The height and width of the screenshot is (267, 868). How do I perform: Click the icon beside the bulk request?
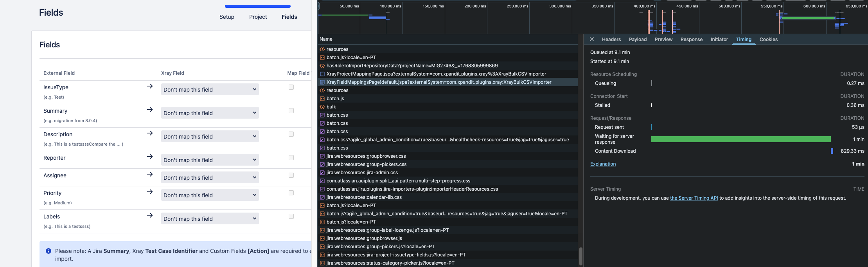(322, 107)
